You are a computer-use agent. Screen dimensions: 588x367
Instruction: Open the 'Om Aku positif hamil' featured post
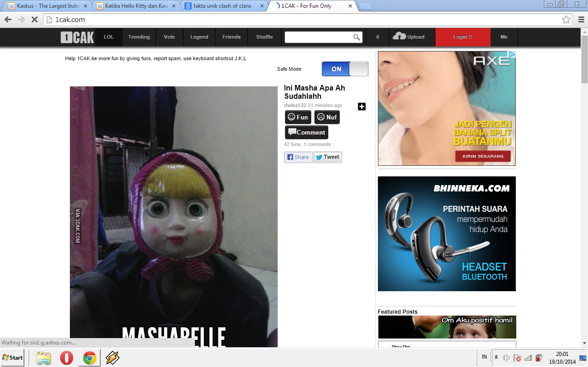[x=447, y=327]
